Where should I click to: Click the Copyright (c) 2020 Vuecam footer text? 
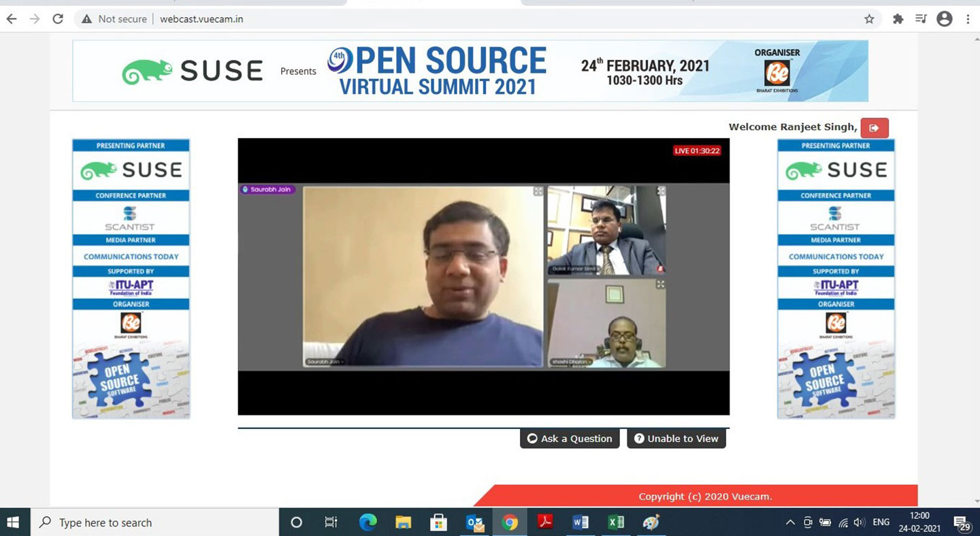click(x=705, y=496)
